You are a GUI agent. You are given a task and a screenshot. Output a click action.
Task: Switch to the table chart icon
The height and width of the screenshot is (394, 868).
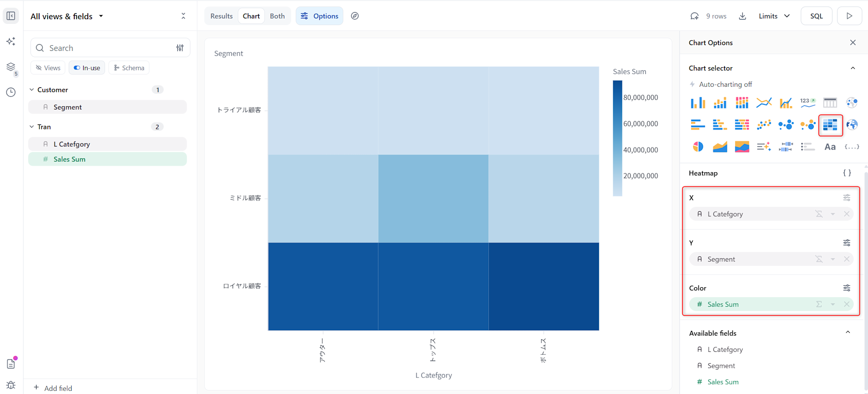point(830,103)
